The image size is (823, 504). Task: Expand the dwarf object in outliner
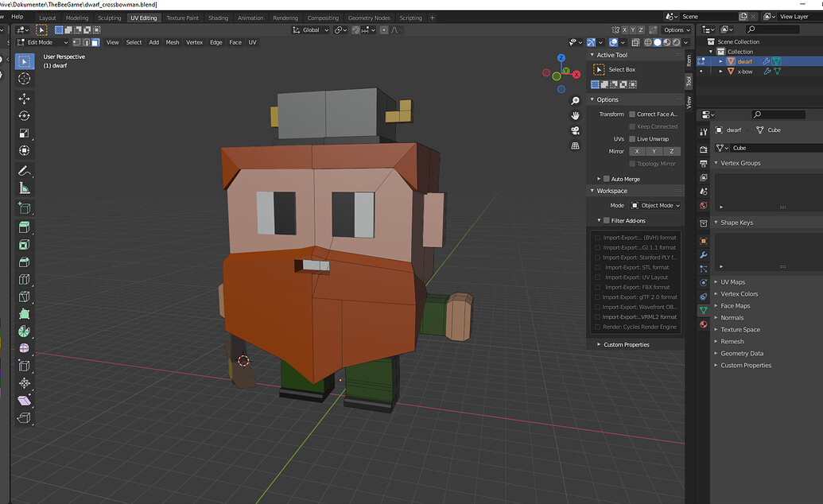pyautogui.click(x=720, y=61)
